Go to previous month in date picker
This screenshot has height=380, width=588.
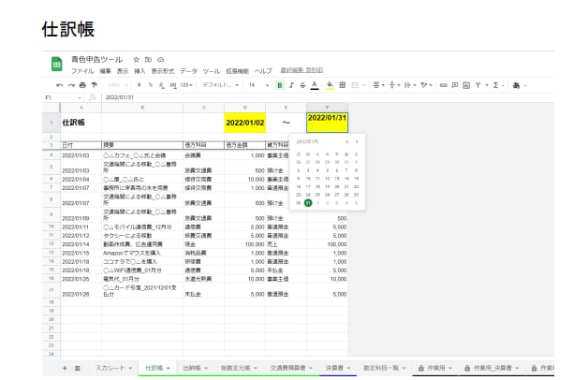pyautogui.click(x=347, y=141)
